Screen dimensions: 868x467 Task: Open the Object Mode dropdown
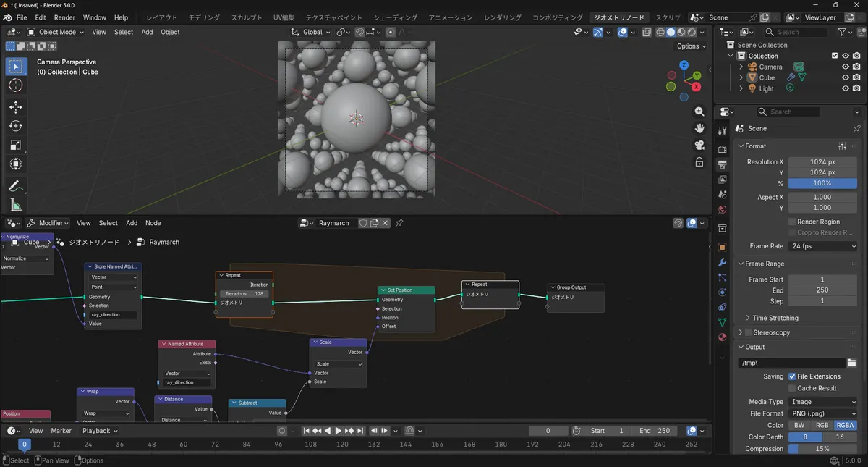[x=56, y=32]
